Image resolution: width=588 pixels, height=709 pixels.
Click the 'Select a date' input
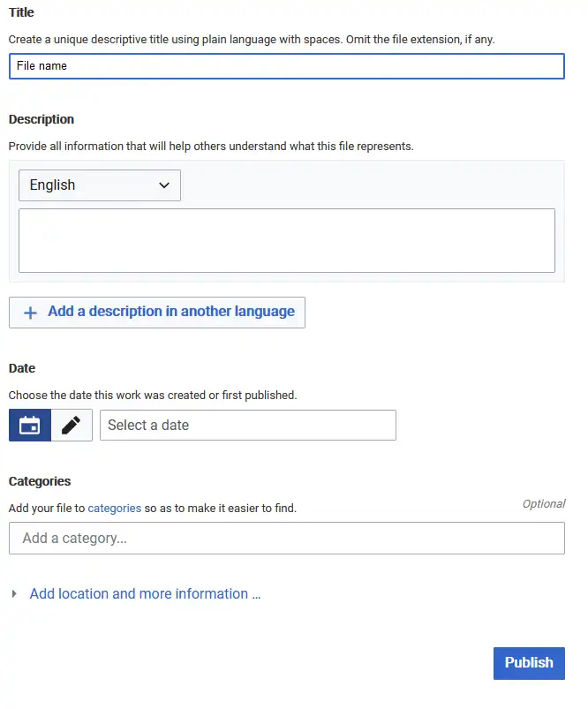point(247,425)
